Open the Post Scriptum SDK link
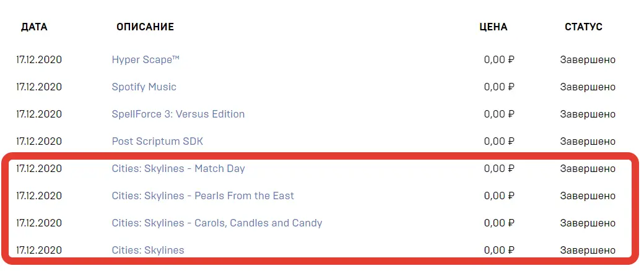This screenshot has width=644, height=271. tap(157, 141)
